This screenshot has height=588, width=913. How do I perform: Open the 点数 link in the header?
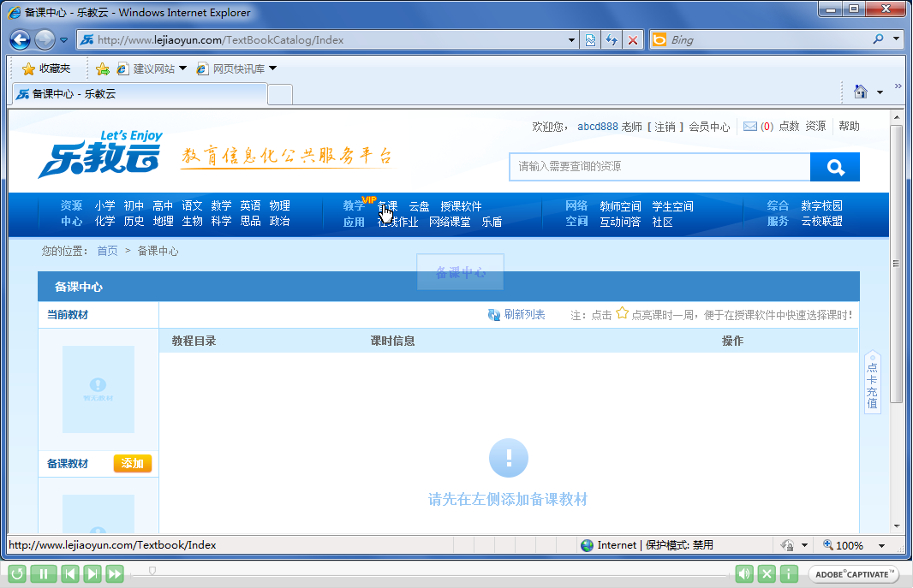[789, 126]
